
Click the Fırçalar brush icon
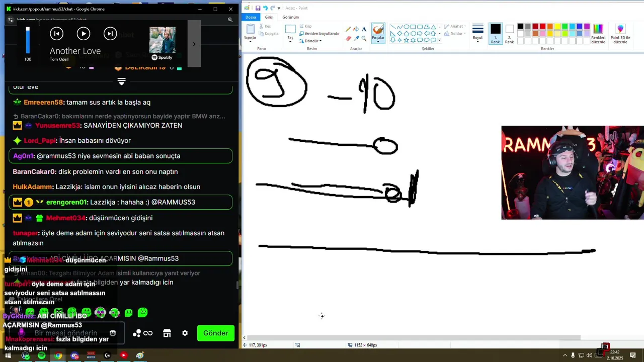(378, 29)
